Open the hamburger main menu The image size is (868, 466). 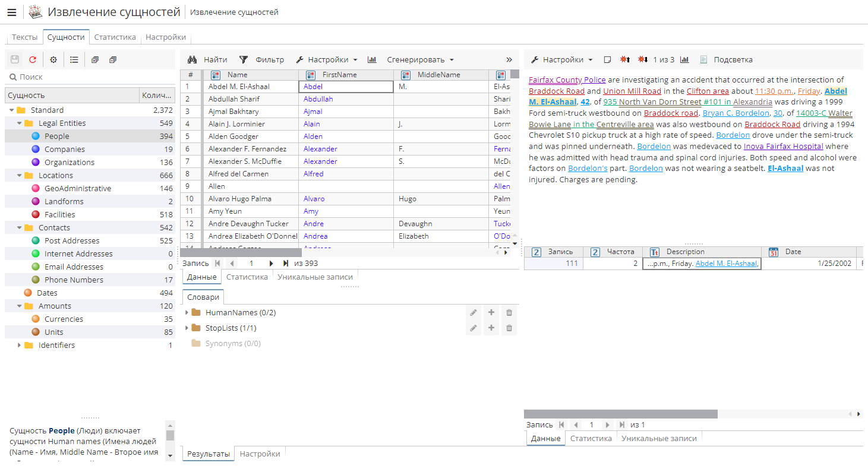coord(11,12)
